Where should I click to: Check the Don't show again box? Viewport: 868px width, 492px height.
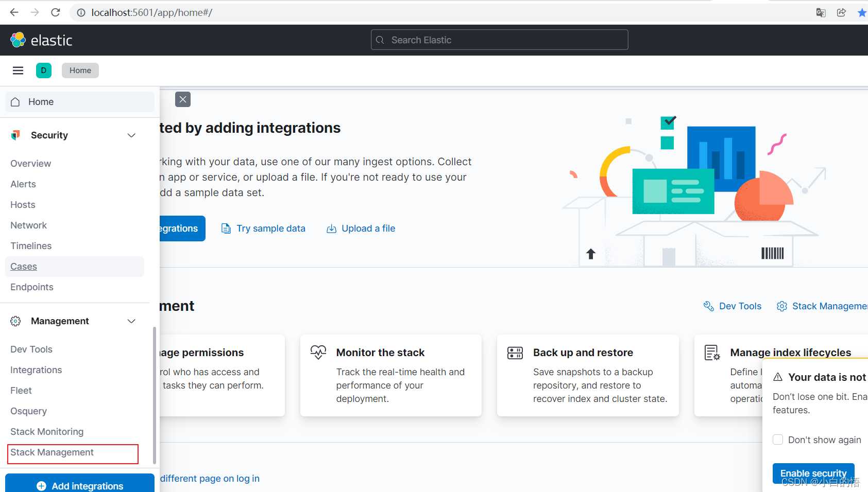[778, 440]
